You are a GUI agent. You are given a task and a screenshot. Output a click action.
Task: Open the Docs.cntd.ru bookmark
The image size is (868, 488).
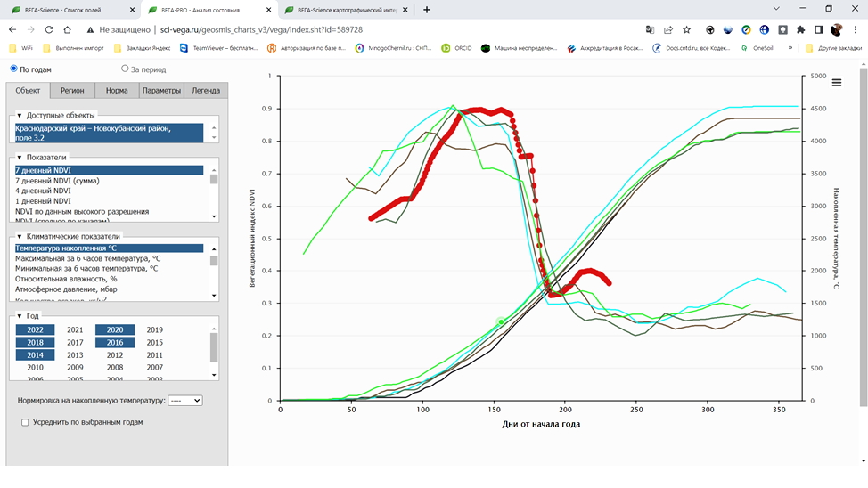(x=691, y=48)
